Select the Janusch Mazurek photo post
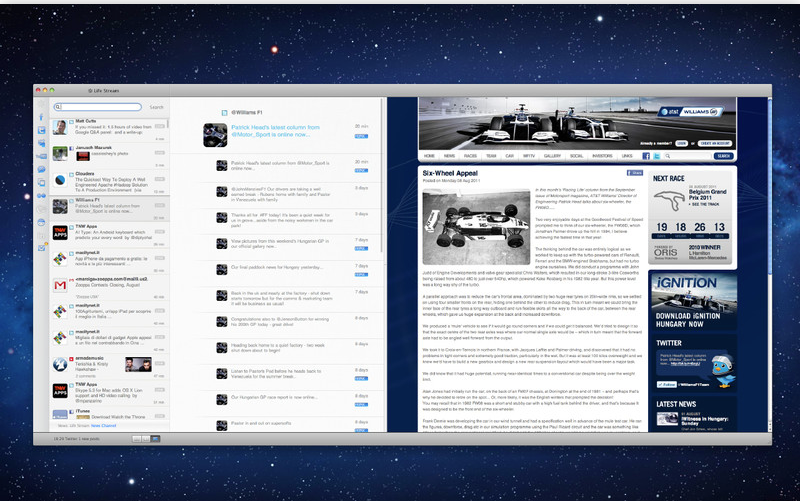Screen dimensions: 800x501 coord(109,155)
